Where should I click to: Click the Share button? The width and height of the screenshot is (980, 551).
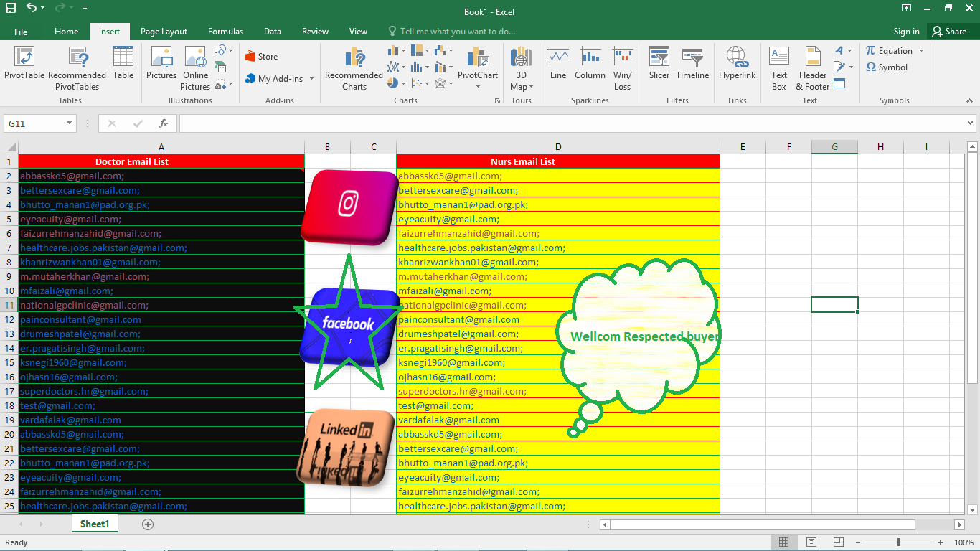tap(948, 32)
